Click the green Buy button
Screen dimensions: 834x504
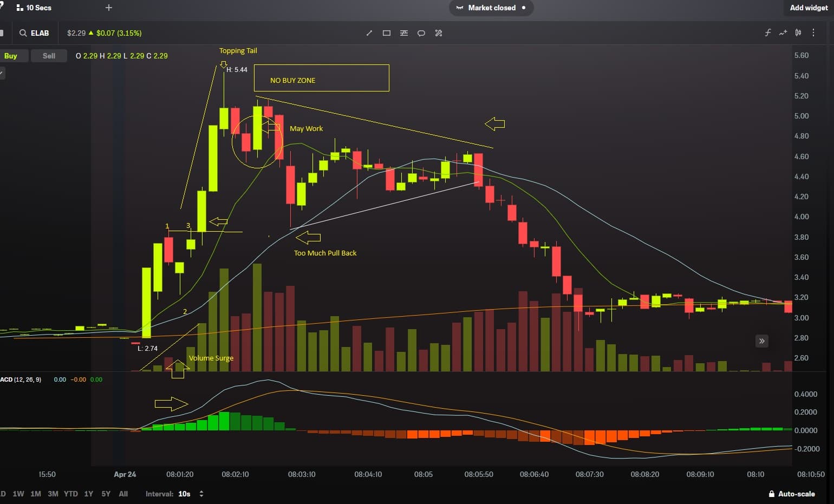[11, 56]
